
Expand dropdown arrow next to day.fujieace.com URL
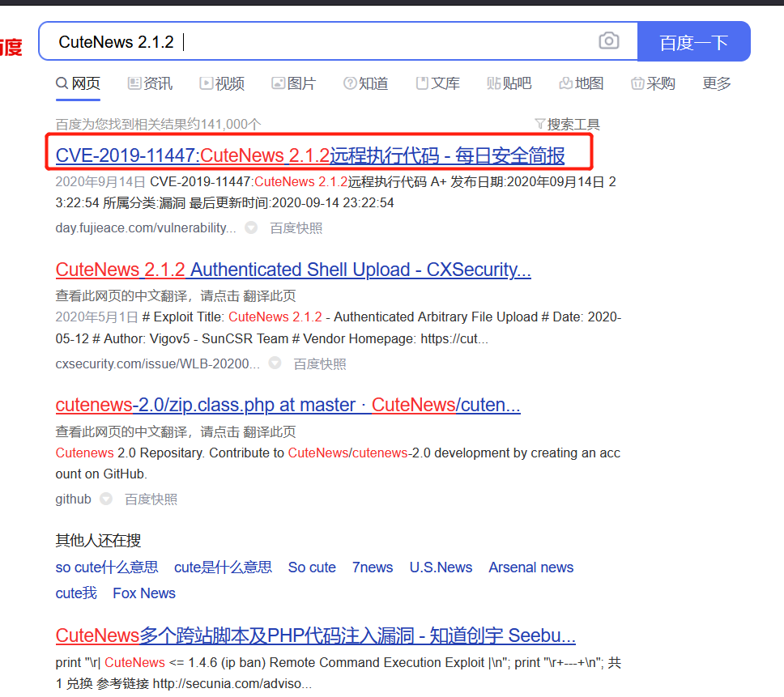251,227
